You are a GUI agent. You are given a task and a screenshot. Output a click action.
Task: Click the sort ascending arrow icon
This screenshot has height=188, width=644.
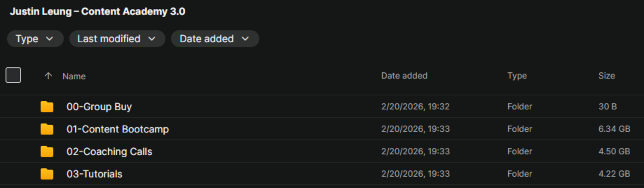(48, 76)
